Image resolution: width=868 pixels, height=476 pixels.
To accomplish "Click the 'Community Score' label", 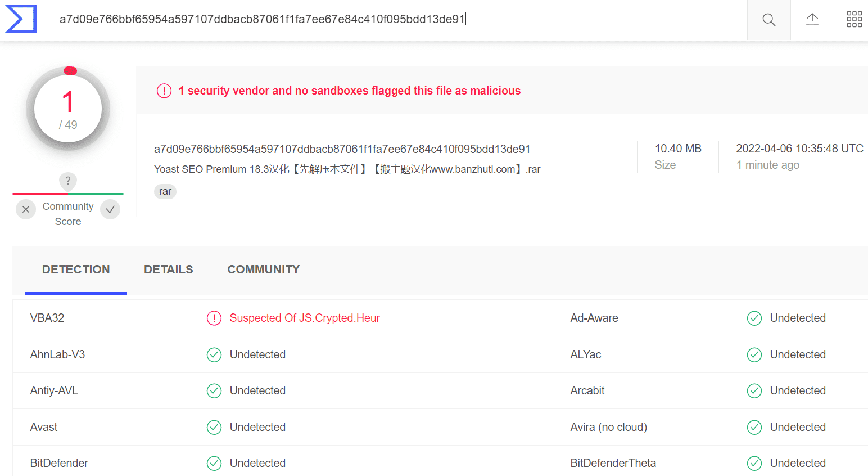I will 68,214.
